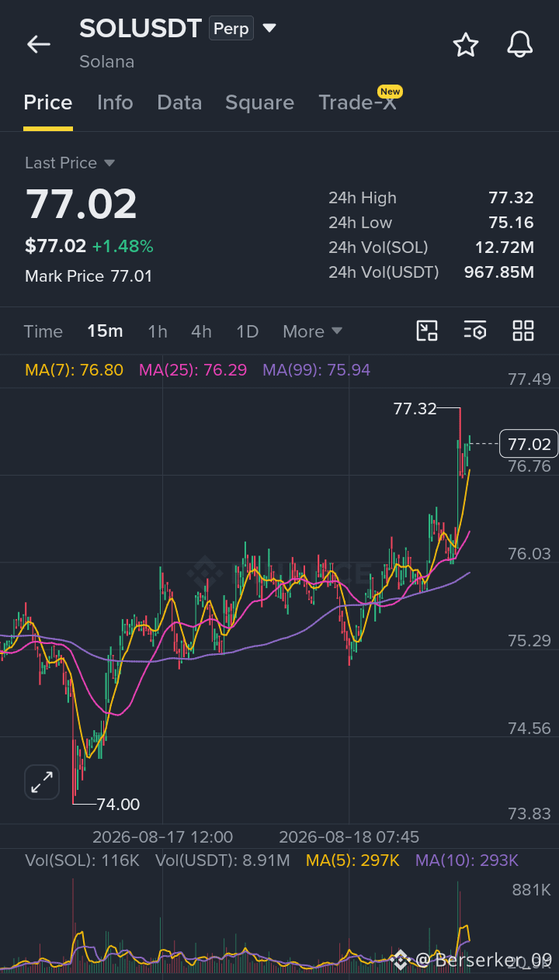Switch to the Info tab
The width and height of the screenshot is (559, 980).
click(115, 102)
